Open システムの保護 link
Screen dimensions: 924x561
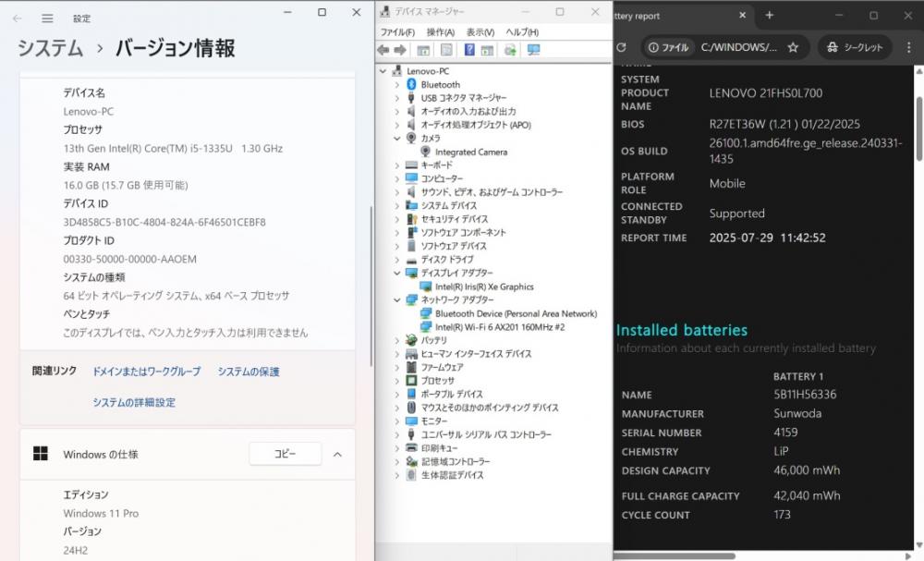click(249, 372)
